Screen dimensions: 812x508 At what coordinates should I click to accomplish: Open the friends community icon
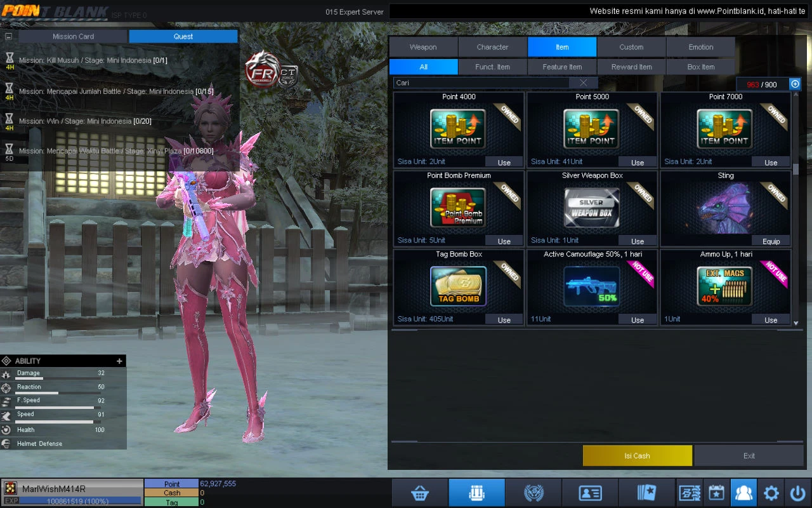743,493
